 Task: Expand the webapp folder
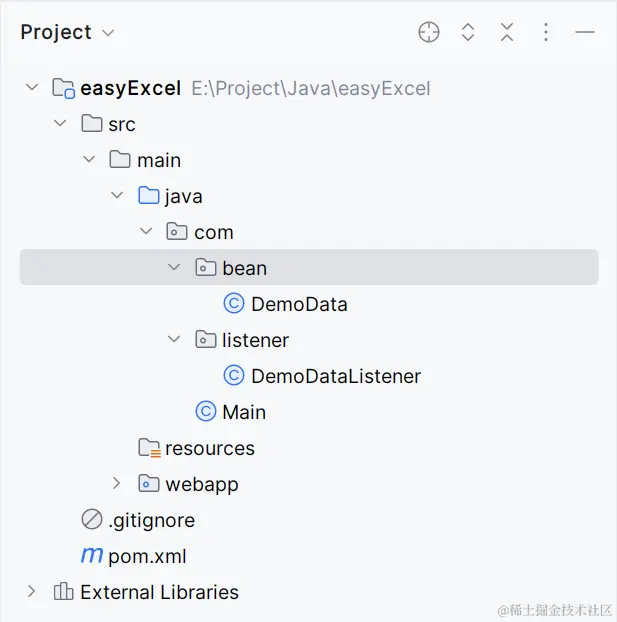coord(116,483)
